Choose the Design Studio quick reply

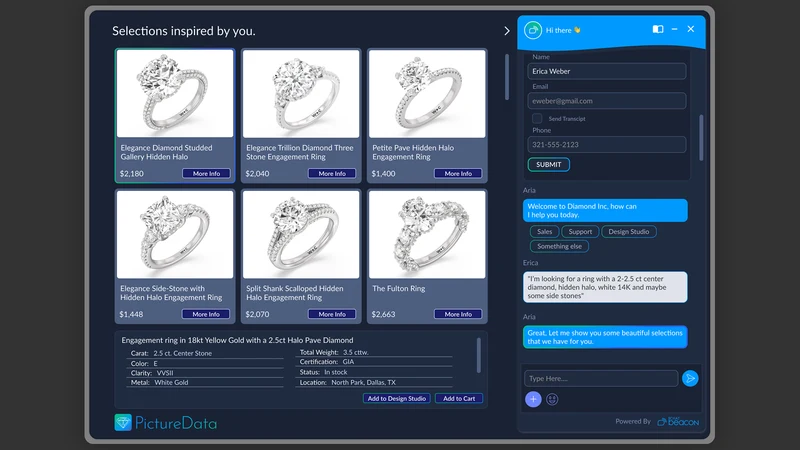(629, 232)
